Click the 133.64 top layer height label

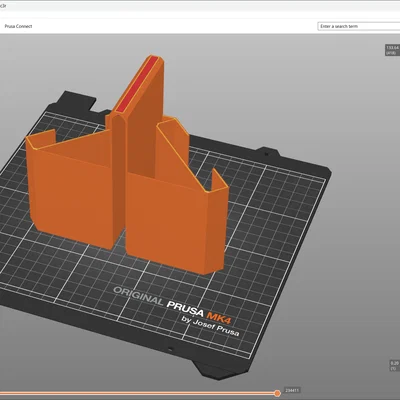392,50
